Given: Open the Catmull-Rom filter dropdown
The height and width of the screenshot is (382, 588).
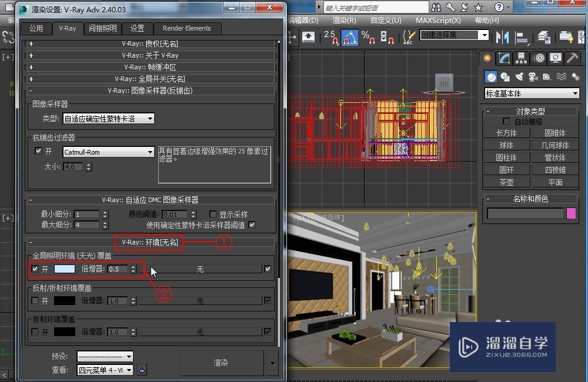Looking at the screenshot, I should (108, 152).
